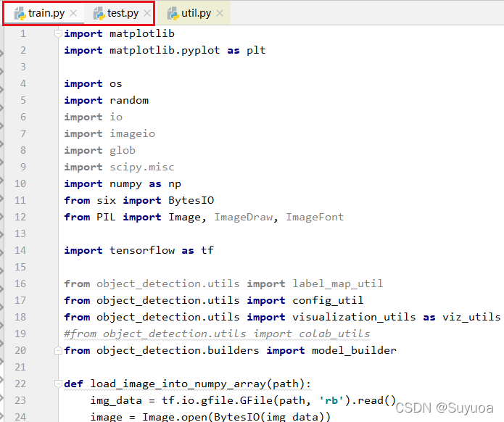Click 'visualization_utils' on line 18
This screenshot has width=504, height=422.
354,317
